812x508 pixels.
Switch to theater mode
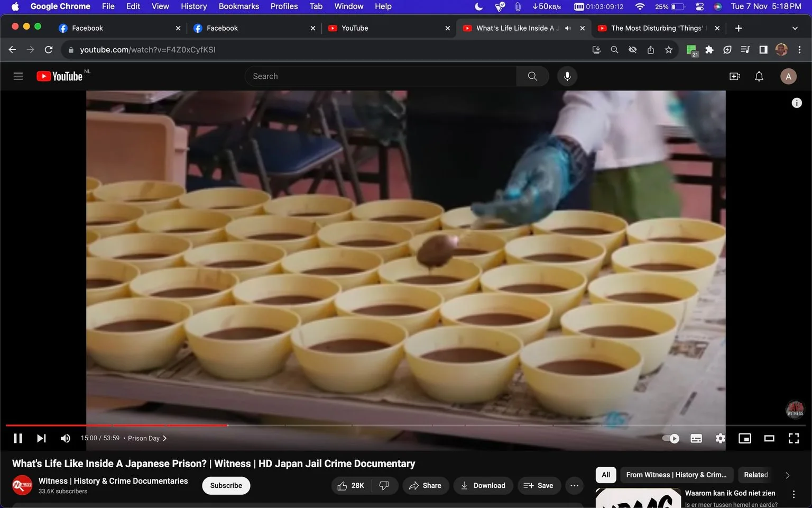(769, 438)
